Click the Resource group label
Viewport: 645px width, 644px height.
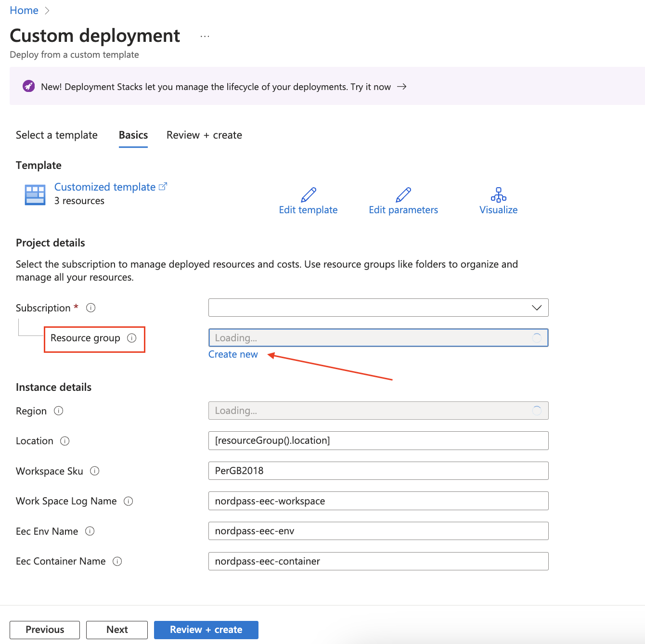pyautogui.click(x=85, y=338)
